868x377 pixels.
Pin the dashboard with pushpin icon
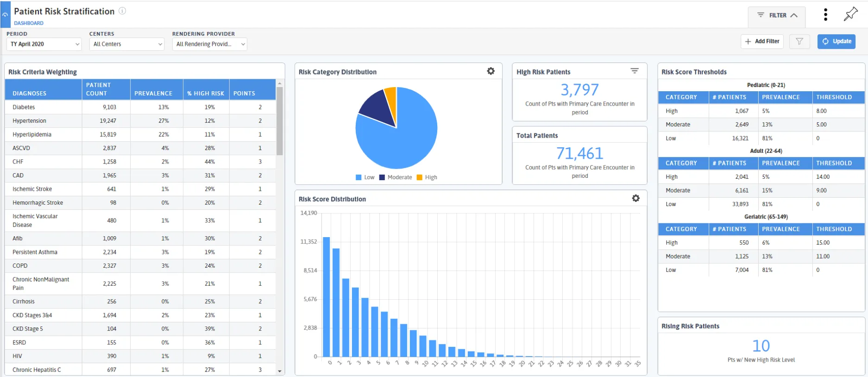[850, 14]
